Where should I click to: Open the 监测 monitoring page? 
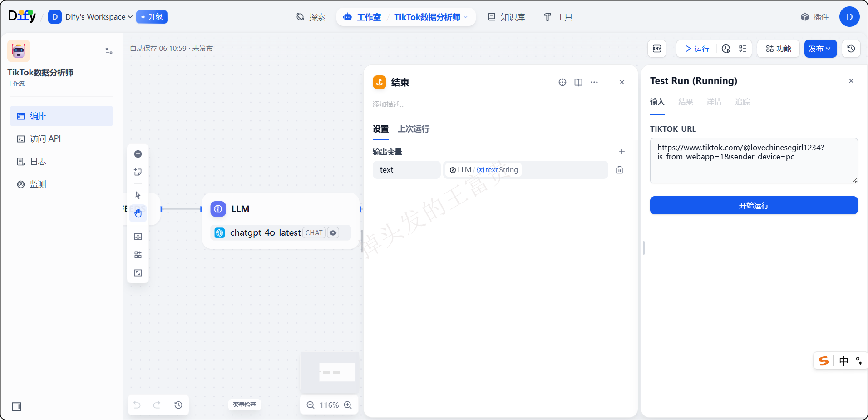(x=61, y=184)
